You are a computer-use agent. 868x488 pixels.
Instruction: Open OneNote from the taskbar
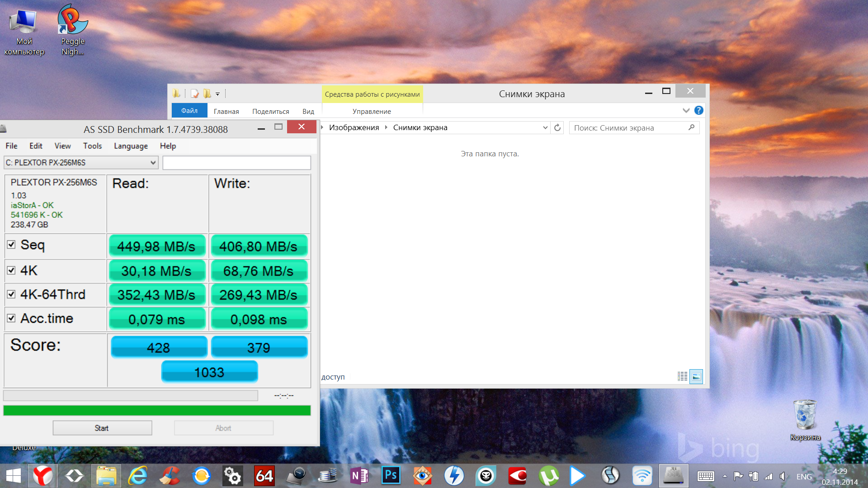pyautogui.click(x=359, y=476)
